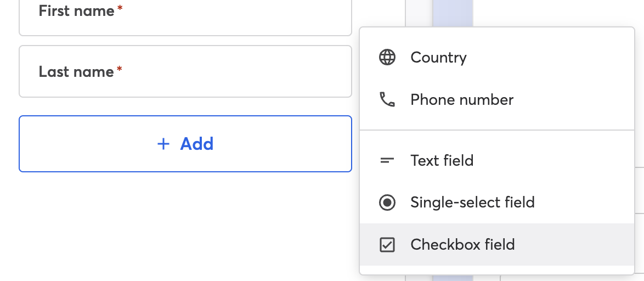Click the blue vertical bar behind the menu

coord(453,13)
